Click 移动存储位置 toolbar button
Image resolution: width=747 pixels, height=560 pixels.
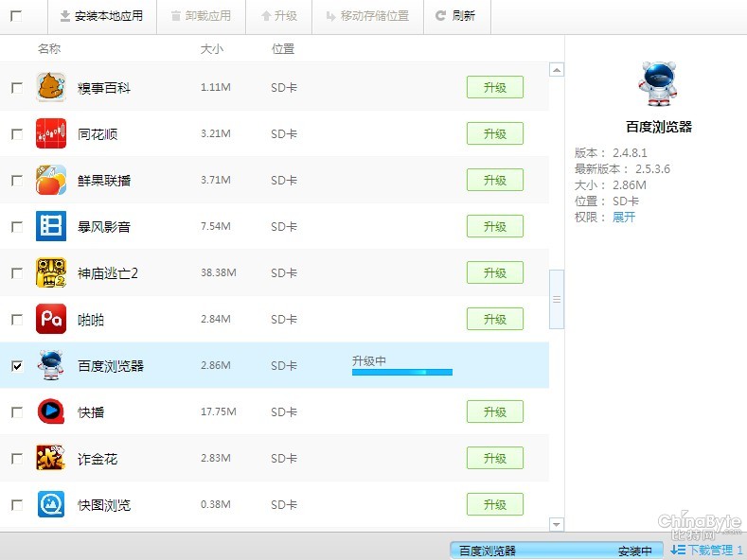pos(367,16)
